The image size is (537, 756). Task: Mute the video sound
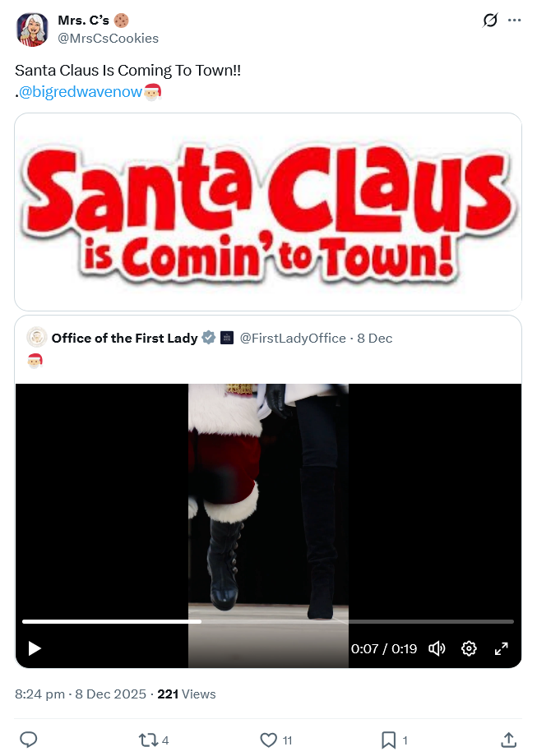437,648
